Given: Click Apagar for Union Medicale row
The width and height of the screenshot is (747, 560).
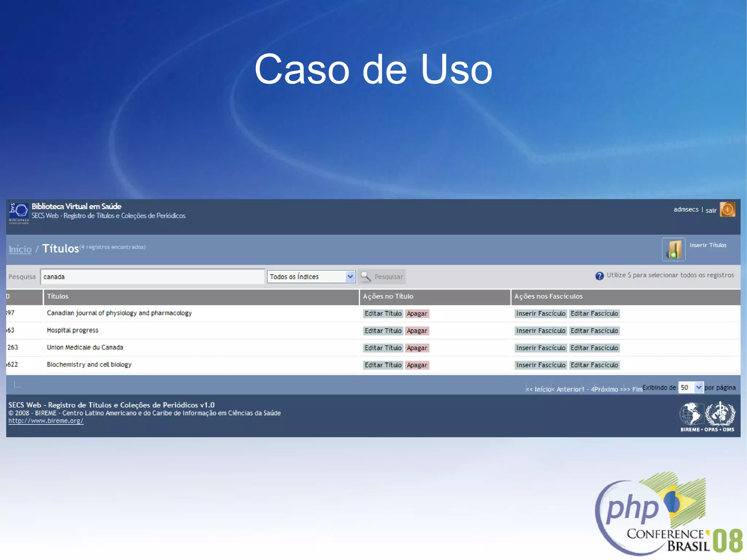Looking at the screenshot, I should [417, 348].
